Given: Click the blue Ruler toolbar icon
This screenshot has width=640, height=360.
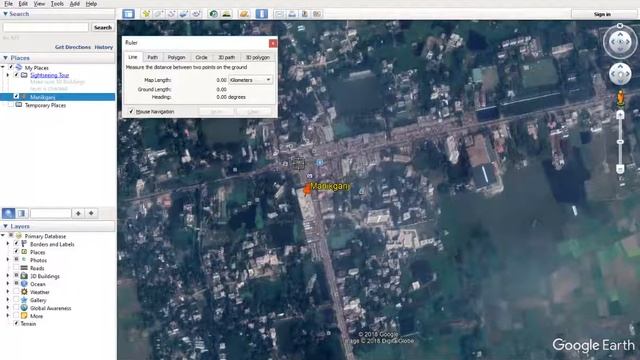Looking at the screenshot, I should tap(262, 14).
